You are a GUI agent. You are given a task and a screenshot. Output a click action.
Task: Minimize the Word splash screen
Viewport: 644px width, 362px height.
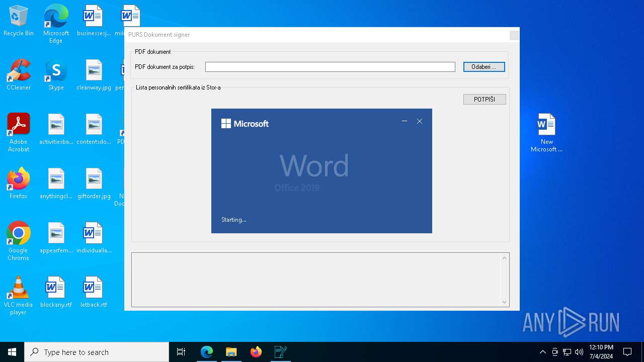[x=405, y=121]
